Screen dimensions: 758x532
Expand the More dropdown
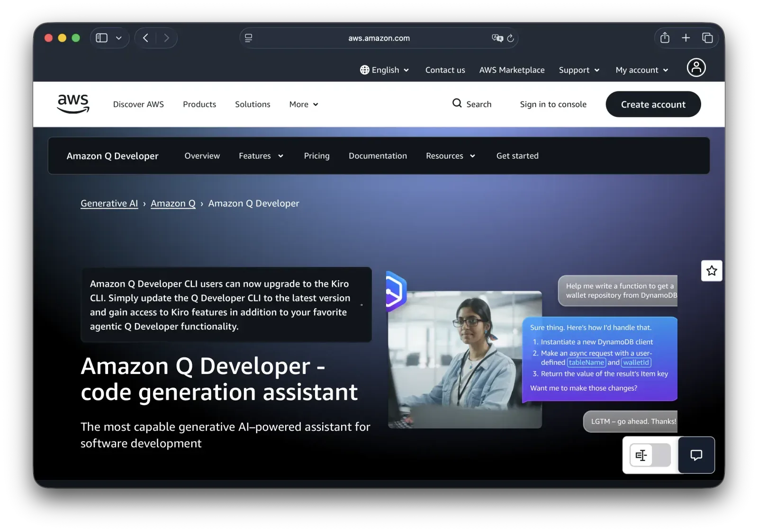(x=304, y=104)
